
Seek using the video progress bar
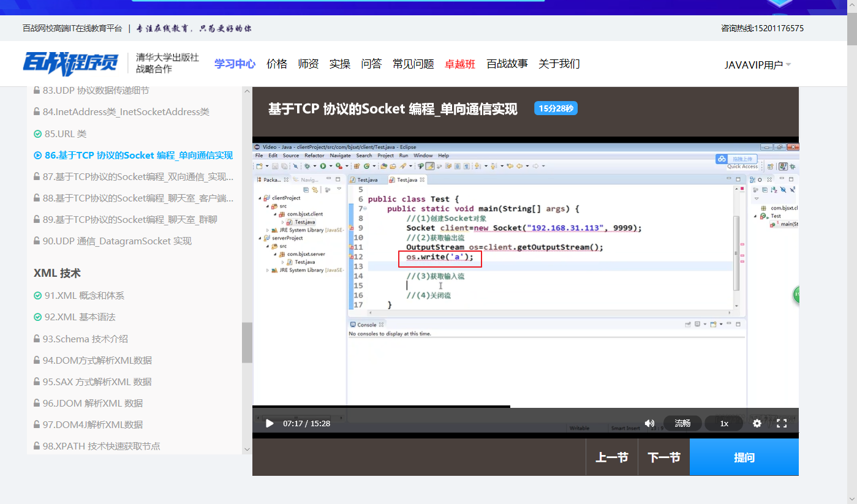(x=526, y=406)
